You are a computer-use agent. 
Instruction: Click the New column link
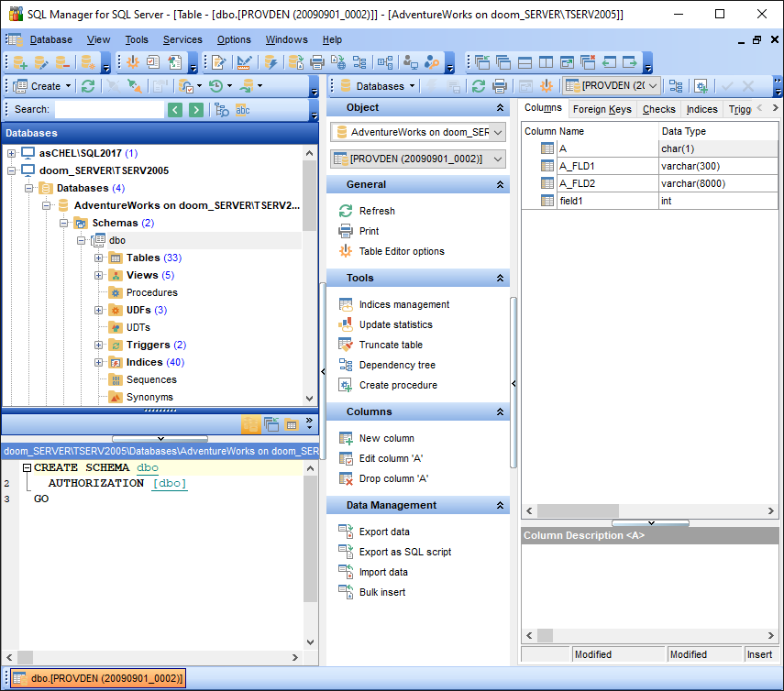click(387, 438)
